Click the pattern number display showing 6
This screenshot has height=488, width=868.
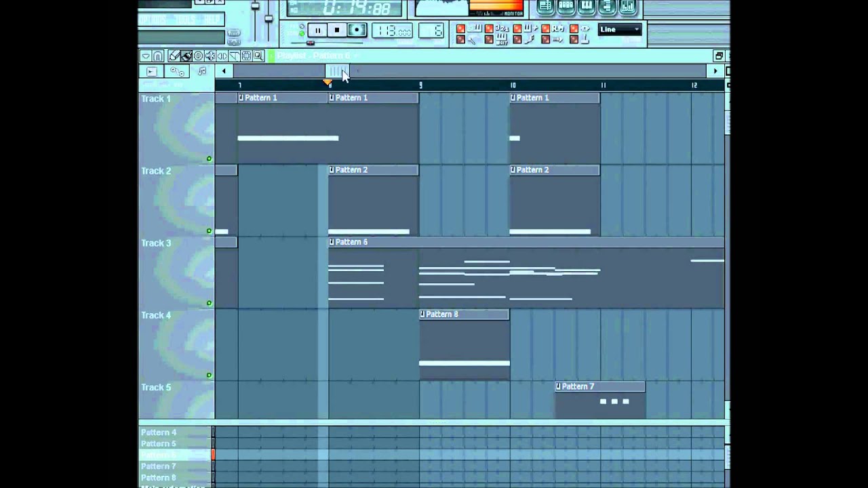pos(431,30)
